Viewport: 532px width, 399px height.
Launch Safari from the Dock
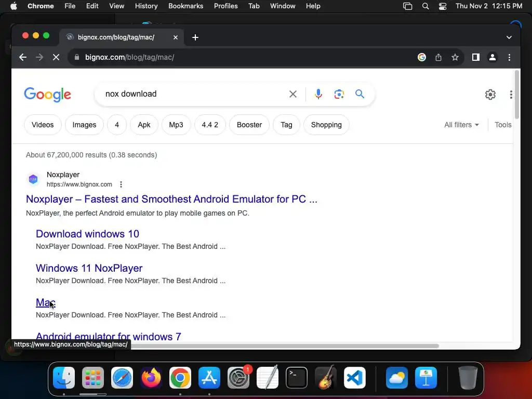pos(122,378)
